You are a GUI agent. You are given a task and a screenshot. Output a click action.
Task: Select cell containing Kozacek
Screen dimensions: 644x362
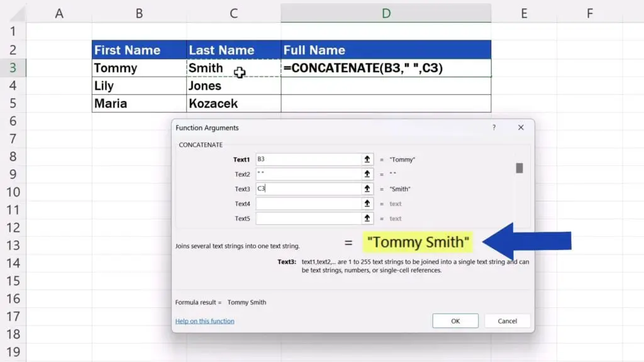[x=233, y=103]
